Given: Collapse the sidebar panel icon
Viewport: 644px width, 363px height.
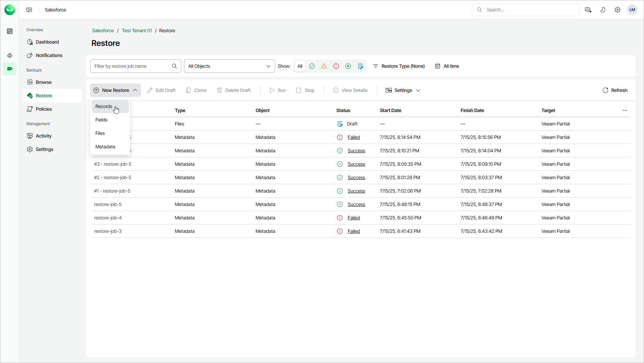Looking at the screenshot, I should (29, 10).
